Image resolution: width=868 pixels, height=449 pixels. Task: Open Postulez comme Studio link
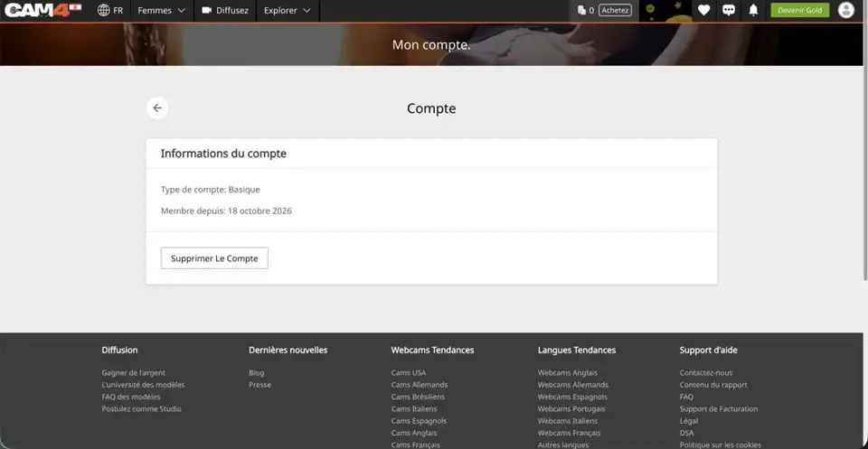pos(141,409)
